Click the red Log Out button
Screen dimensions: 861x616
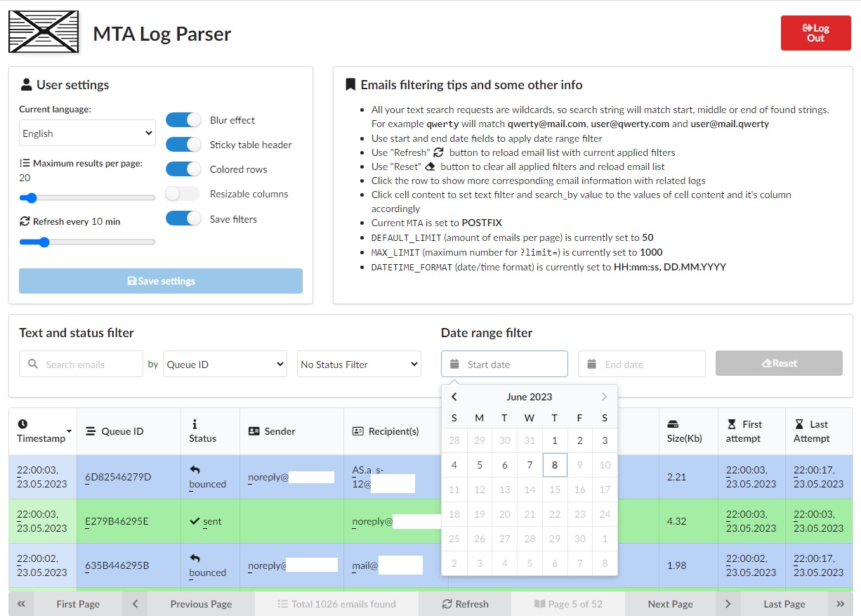tap(815, 33)
